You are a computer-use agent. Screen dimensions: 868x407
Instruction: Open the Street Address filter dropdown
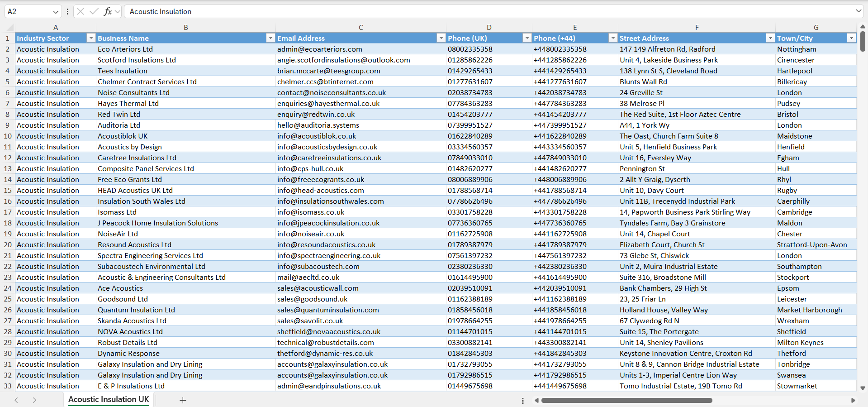coord(770,38)
